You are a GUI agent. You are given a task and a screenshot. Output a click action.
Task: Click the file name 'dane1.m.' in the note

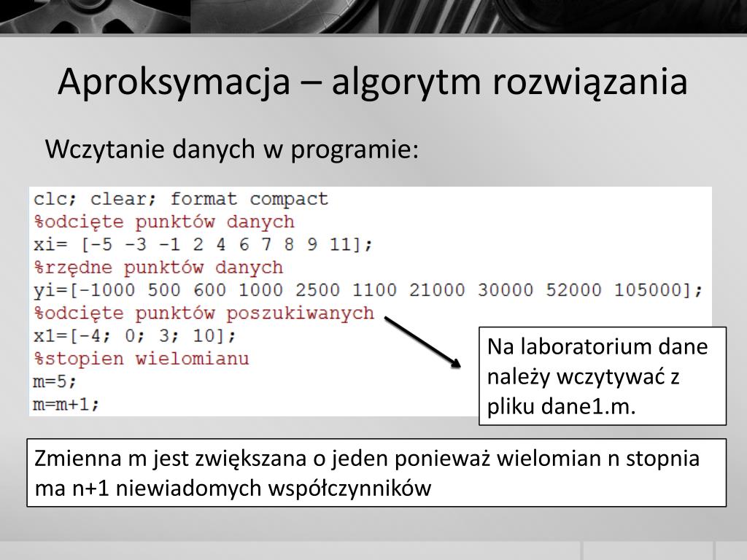pos(589,406)
